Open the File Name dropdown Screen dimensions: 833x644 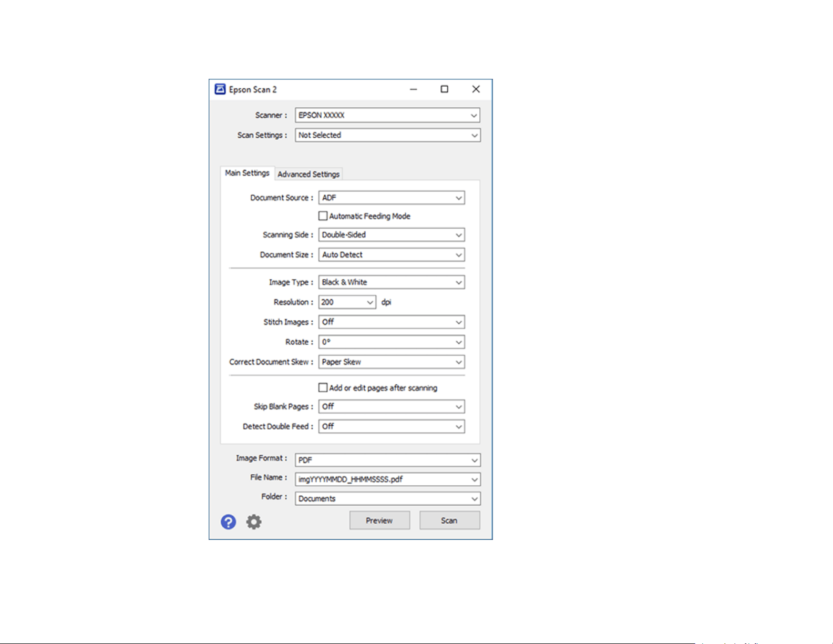pos(388,479)
